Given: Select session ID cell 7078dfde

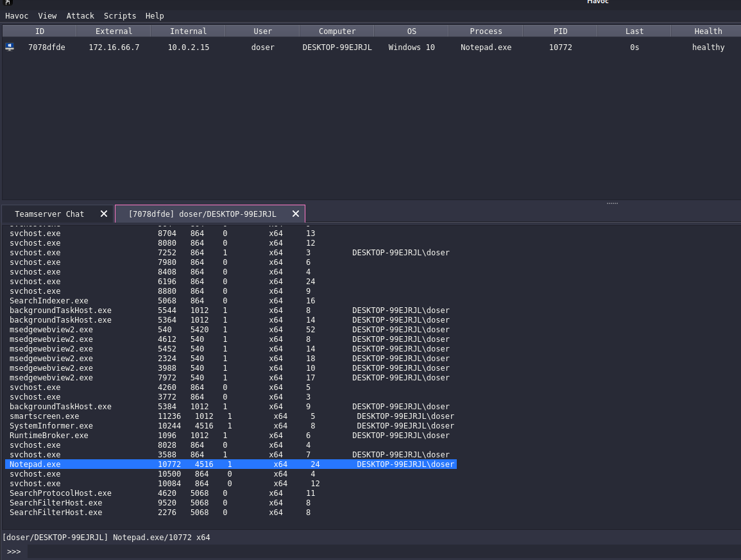Looking at the screenshot, I should pos(47,47).
